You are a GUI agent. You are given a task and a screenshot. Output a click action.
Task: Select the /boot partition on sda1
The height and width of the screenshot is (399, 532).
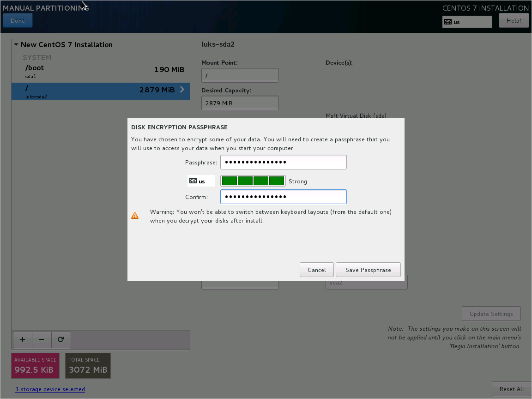[92, 72]
